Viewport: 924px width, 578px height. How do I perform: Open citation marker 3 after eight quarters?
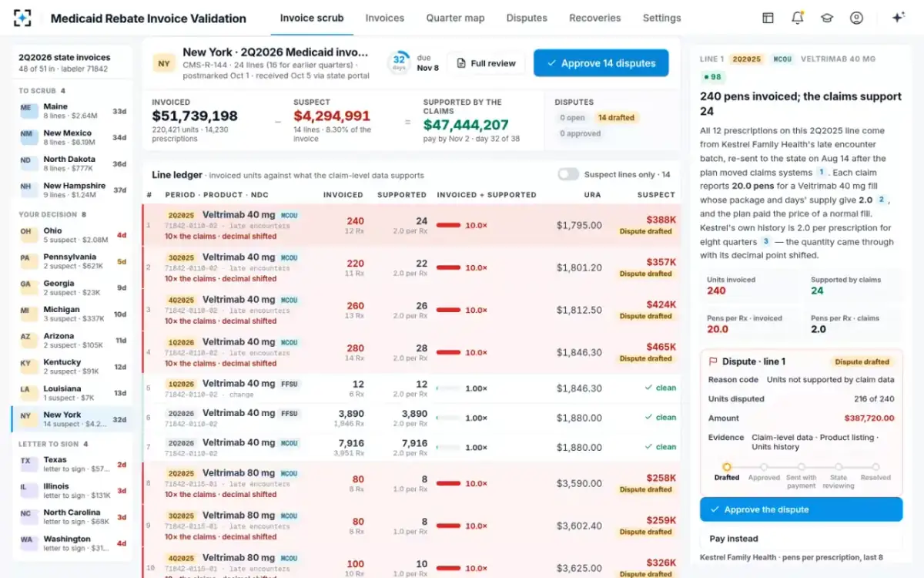pos(766,242)
